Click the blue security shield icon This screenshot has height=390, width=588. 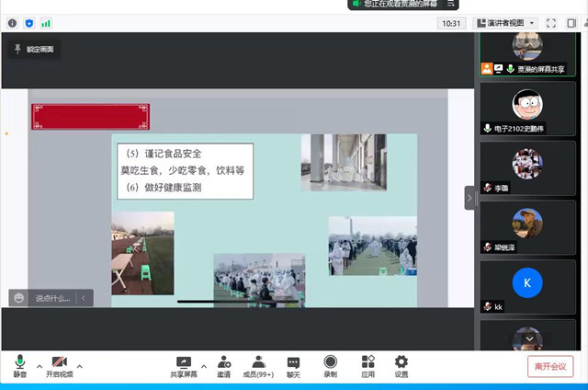[29, 23]
